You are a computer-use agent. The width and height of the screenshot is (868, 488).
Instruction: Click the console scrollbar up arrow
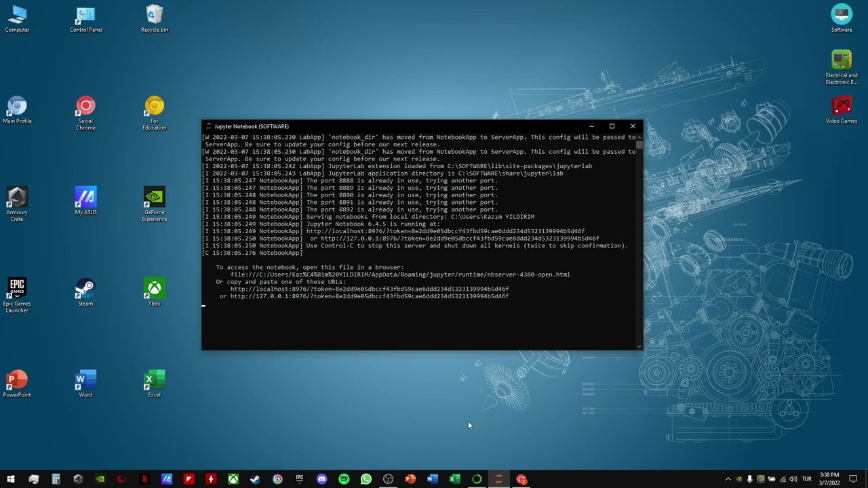click(639, 137)
